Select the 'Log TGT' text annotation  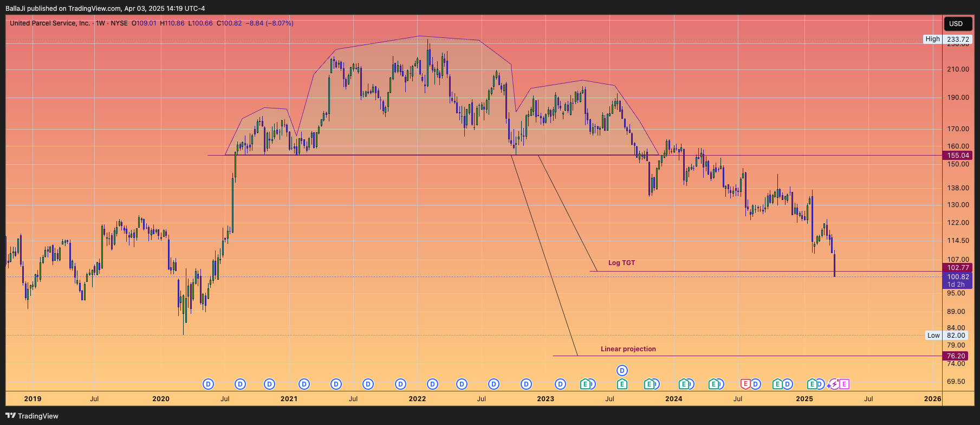tap(621, 263)
